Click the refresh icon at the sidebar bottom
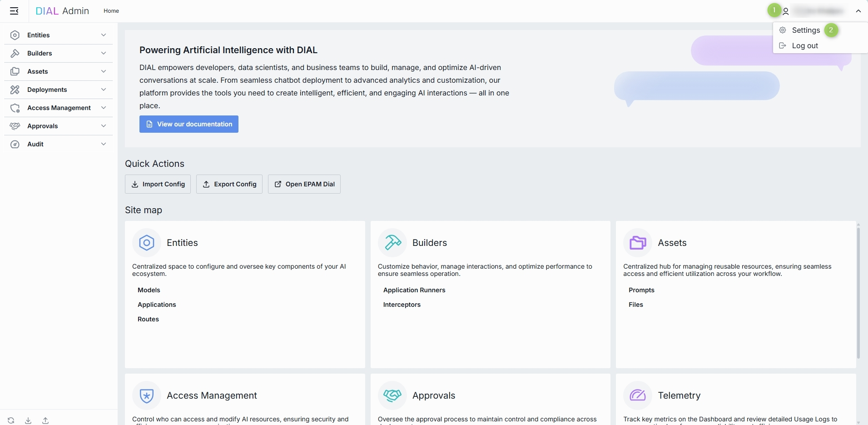The image size is (868, 425). pos(11,420)
